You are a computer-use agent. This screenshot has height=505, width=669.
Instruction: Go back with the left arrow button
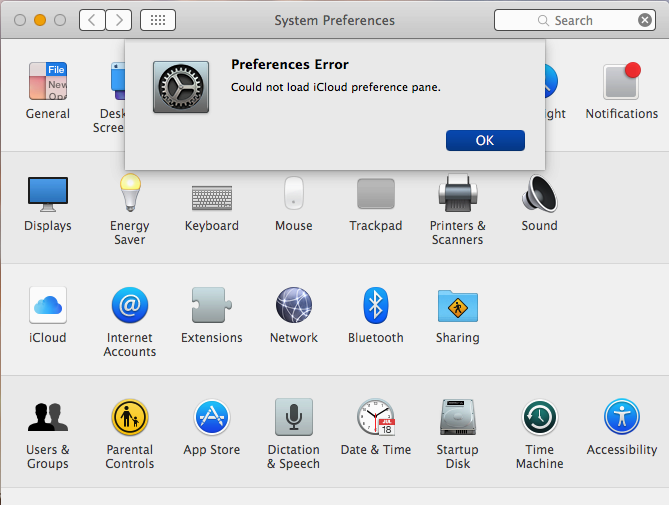(x=92, y=20)
